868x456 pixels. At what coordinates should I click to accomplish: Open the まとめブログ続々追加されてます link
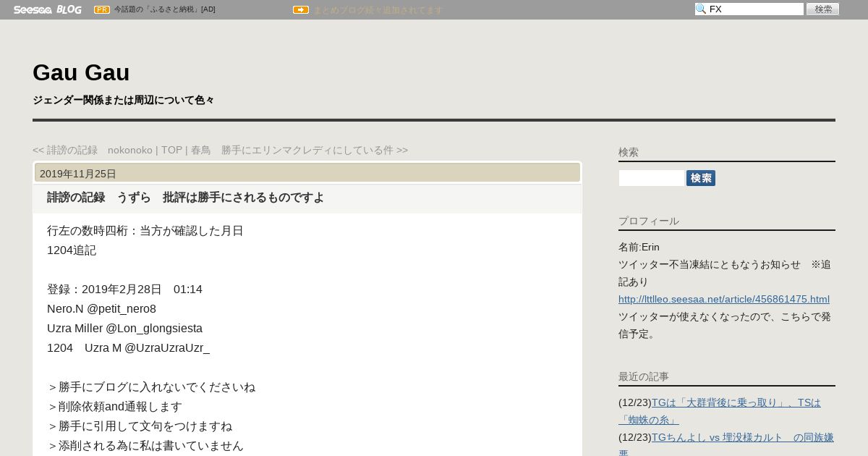378,10
